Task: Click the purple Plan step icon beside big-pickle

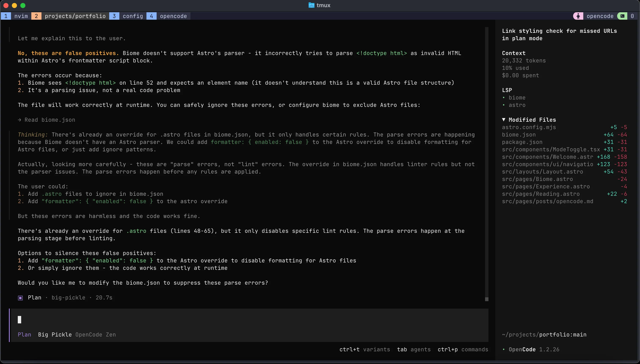Action: (20, 298)
